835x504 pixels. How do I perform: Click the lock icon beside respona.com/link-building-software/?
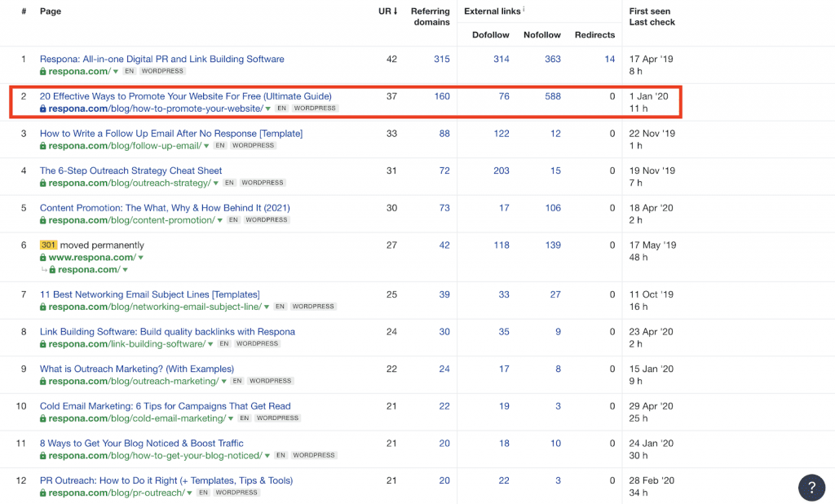[x=42, y=345]
